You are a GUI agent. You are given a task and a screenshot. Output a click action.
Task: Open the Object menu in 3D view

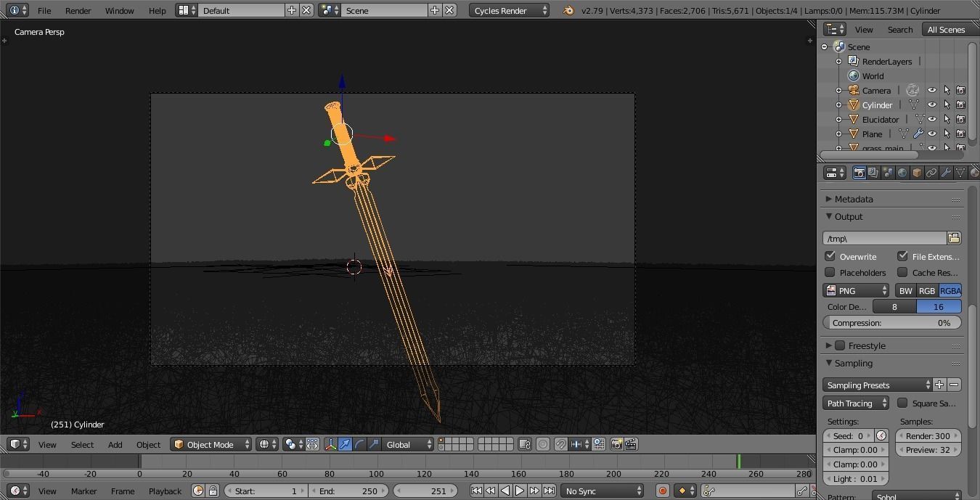pyautogui.click(x=148, y=444)
